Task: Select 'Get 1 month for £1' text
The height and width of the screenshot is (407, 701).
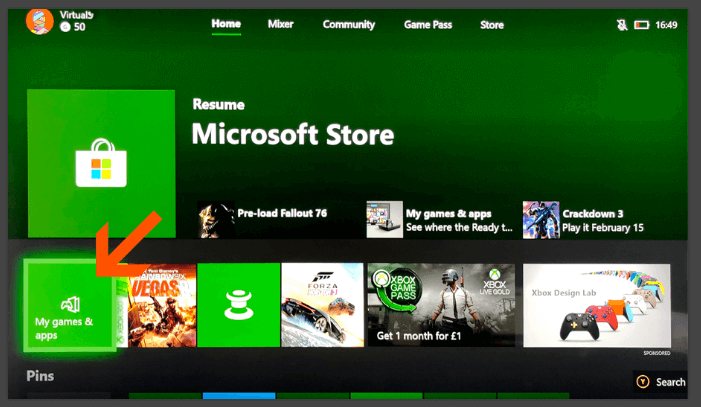Action: [x=418, y=336]
